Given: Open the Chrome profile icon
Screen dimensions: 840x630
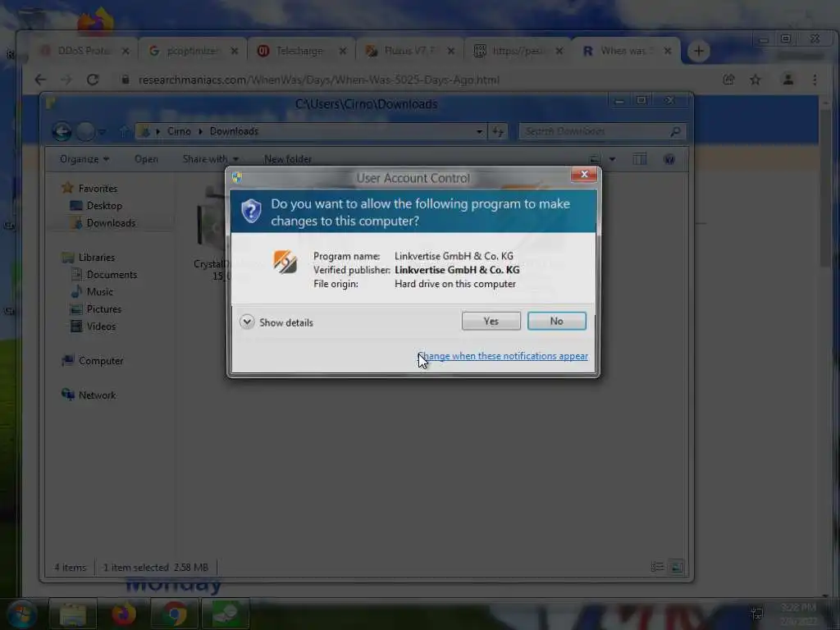Looking at the screenshot, I should pyautogui.click(x=788, y=80).
